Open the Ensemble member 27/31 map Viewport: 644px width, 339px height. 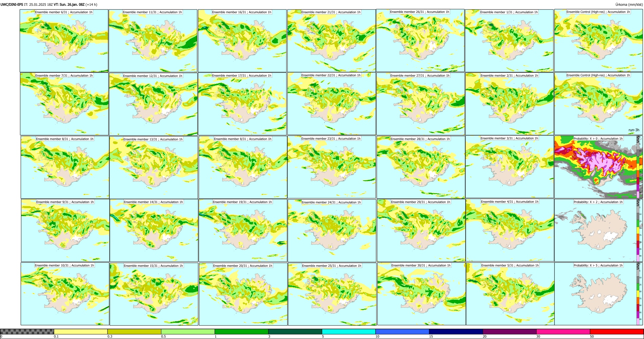pos(420,104)
